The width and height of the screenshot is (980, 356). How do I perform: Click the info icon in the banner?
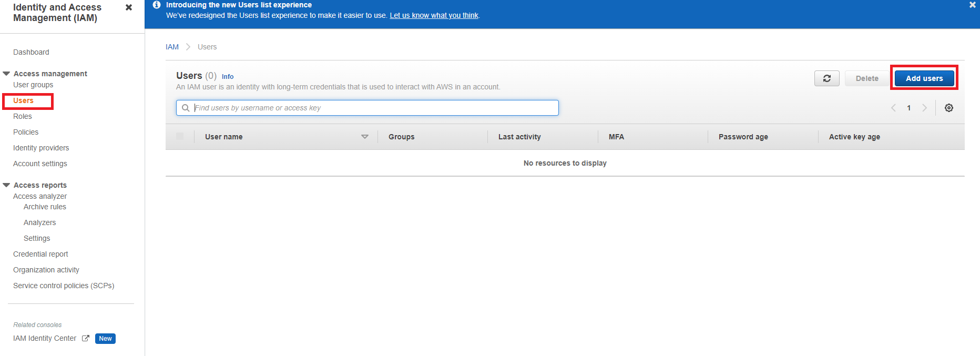click(157, 5)
